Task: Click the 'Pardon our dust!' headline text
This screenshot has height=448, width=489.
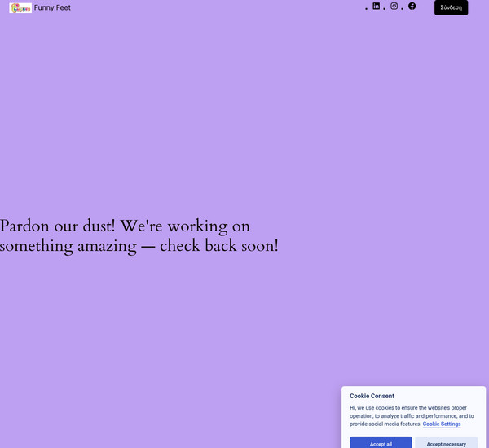Action: coord(139,236)
